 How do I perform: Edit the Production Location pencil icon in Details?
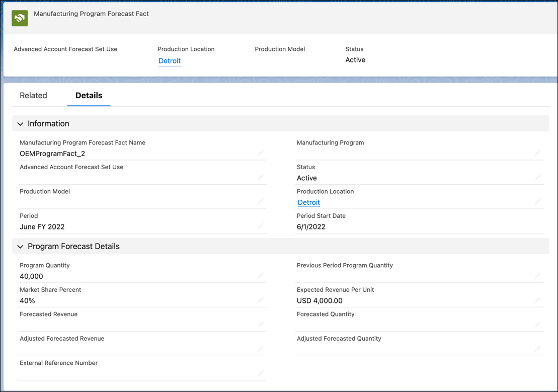click(537, 201)
